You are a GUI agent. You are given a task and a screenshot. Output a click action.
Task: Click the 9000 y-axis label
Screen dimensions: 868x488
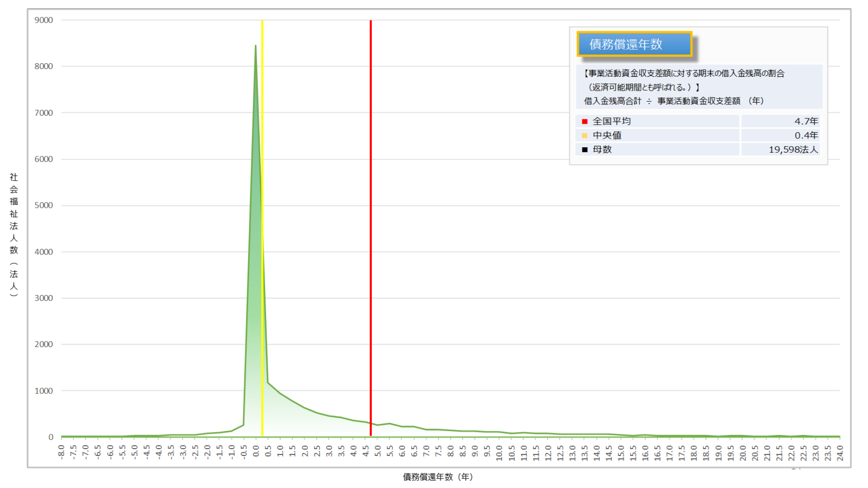click(x=44, y=20)
